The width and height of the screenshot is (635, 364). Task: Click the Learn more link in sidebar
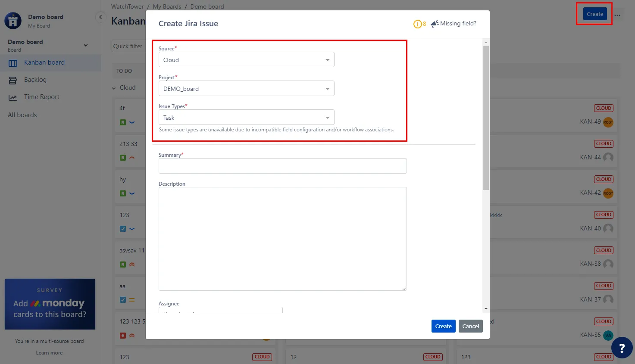pyautogui.click(x=49, y=353)
